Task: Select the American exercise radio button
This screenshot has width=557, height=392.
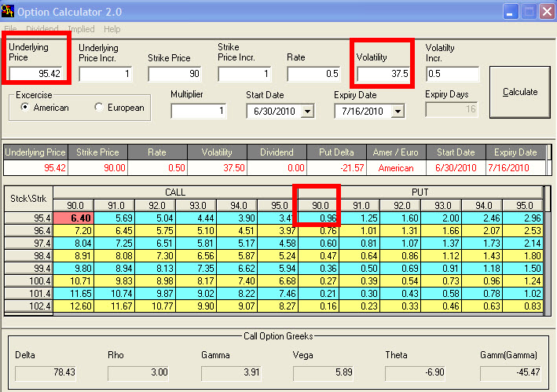Action: pyautogui.click(x=26, y=108)
